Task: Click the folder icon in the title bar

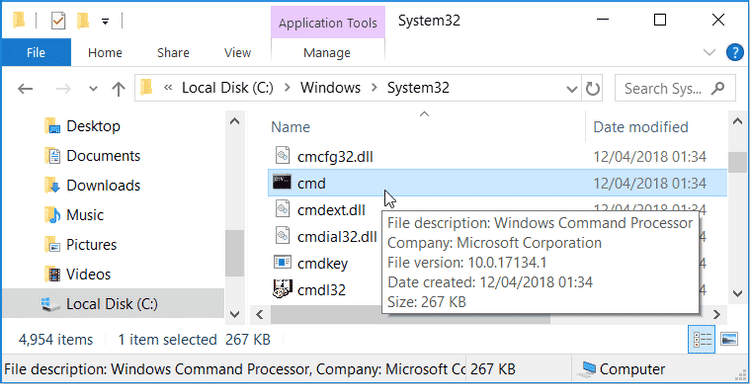Action: point(19,20)
